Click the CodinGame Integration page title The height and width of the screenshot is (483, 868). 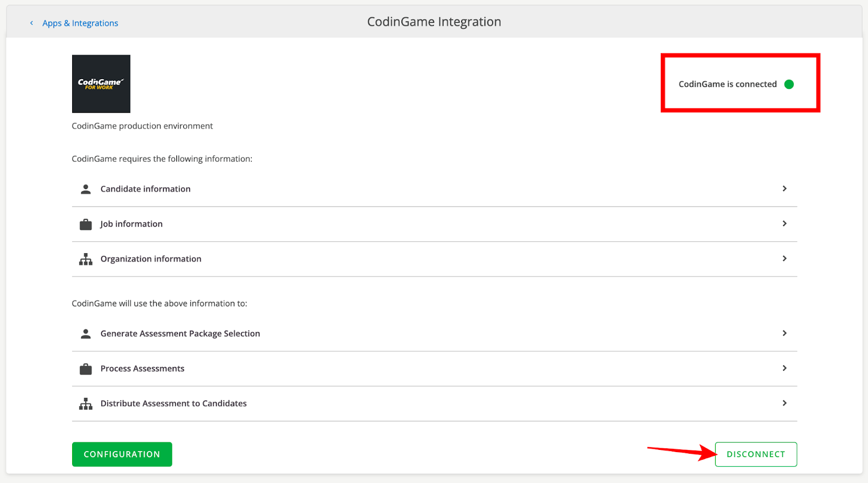click(434, 22)
